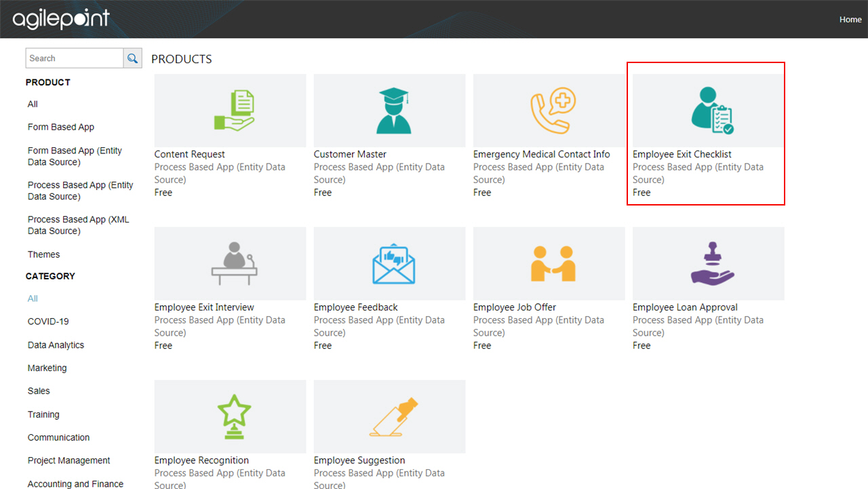Choose the Training category
This screenshot has width=868, height=489.
click(x=43, y=414)
